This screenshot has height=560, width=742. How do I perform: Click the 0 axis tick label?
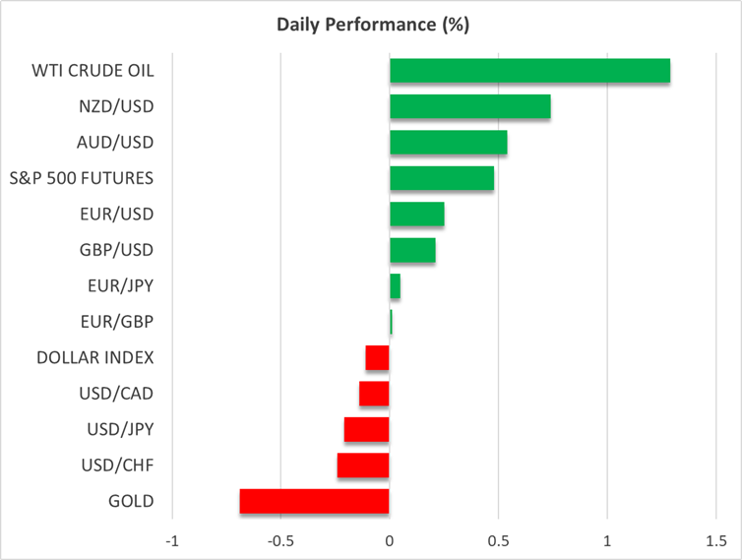pos(390,541)
